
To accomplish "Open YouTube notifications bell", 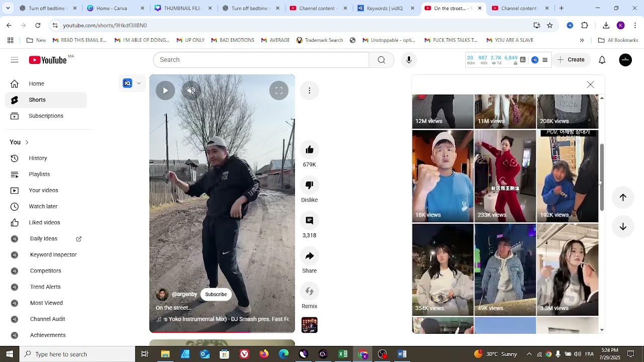I will click(x=602, y=60).
